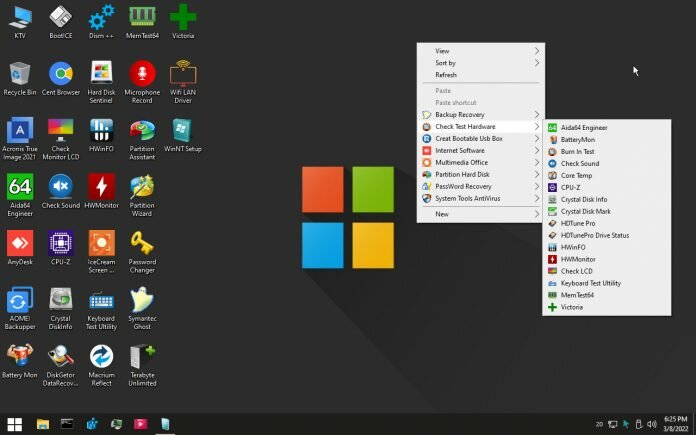Select Victoria in the submenu
The image size is (696, 435).
[x=606, y=307]
